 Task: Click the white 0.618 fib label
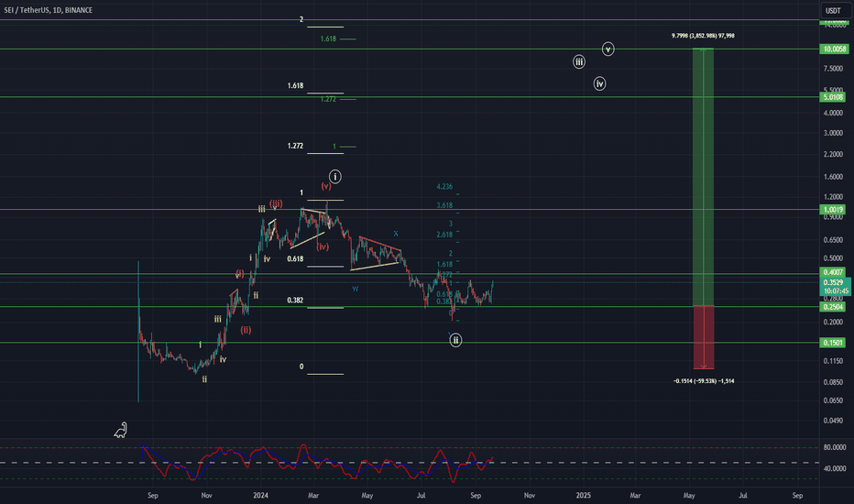coord(295,258)
